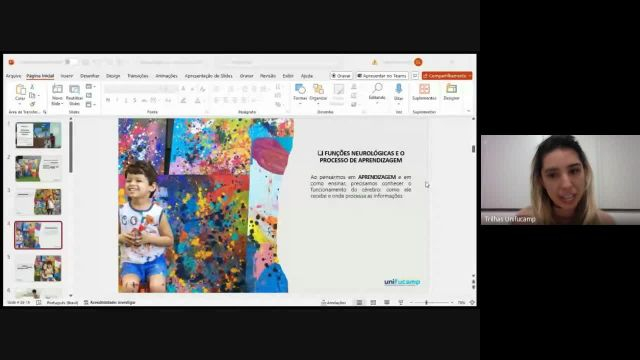640x360 pixels.
Task: Click the Suplementos add-ins icon
Action: (x=424, y=92)
